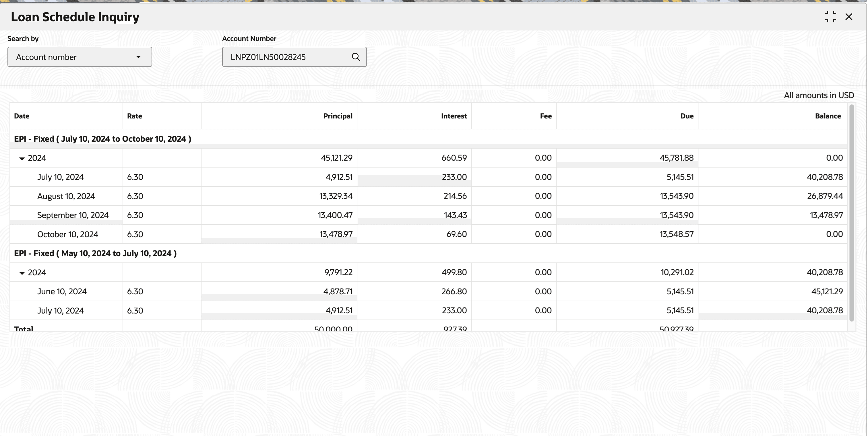Collapse the first 2024 year group

point(22,159)
